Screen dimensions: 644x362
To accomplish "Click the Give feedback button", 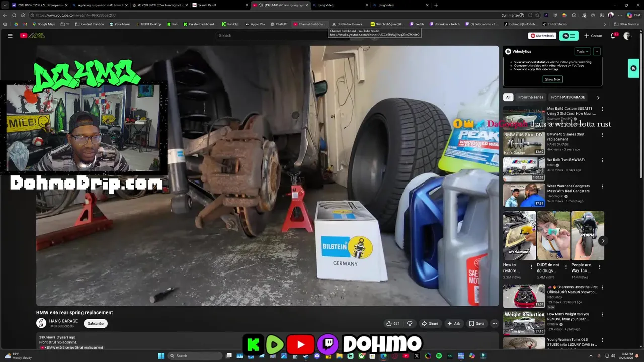I will [x=542, y=36].
